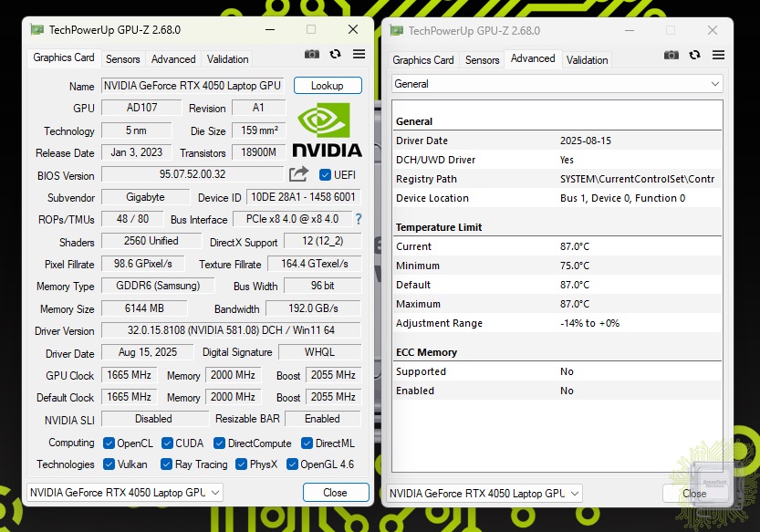760x532 pixels.
Task: Click the GPU-Z app icon in left window title bar
Action: [x=36, y=29]
